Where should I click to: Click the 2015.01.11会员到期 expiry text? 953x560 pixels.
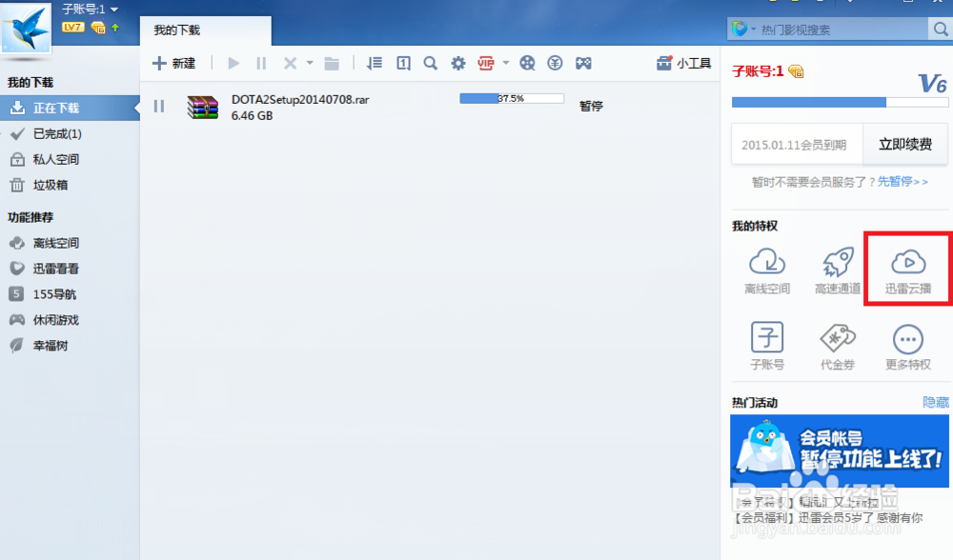(794, 145)
